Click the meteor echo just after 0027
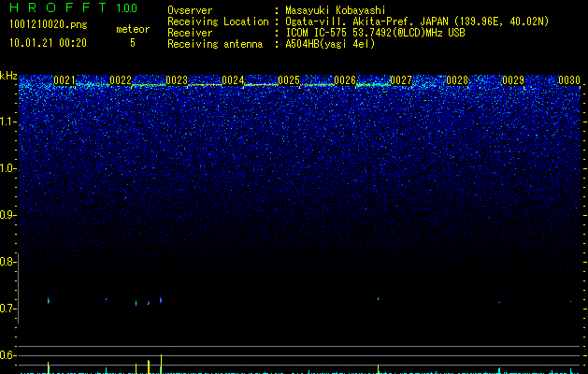Viewport: 588px width, 374px height. 378,299
